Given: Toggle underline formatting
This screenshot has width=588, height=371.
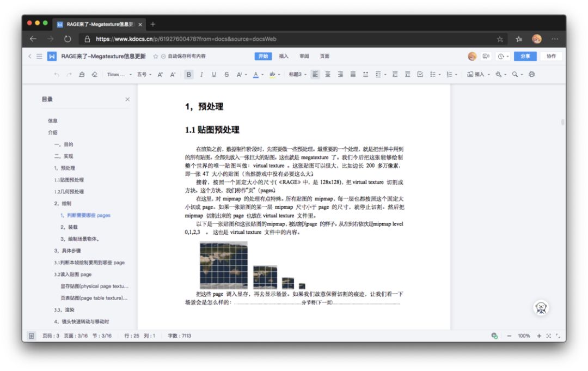Looking at the screenshot, I should (x=214, y=74).
